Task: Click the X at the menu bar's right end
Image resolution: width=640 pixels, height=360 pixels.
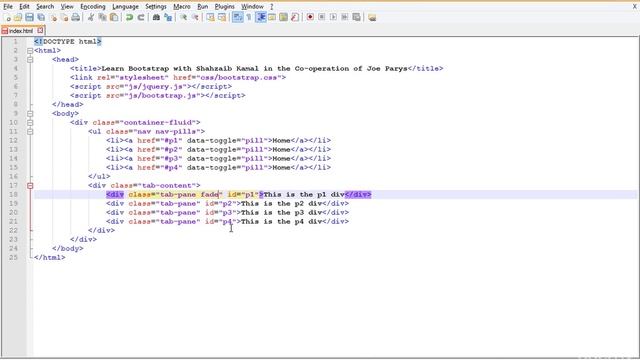Action: pyautogui.click(x=635, y=7)
